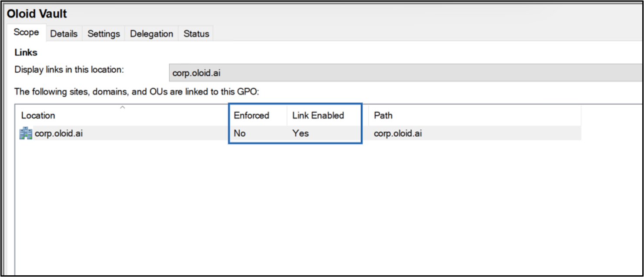The height and width of the screenshot is (277, 644).
Task: Open the Settings tab
Action: click(x=104, y=34)
